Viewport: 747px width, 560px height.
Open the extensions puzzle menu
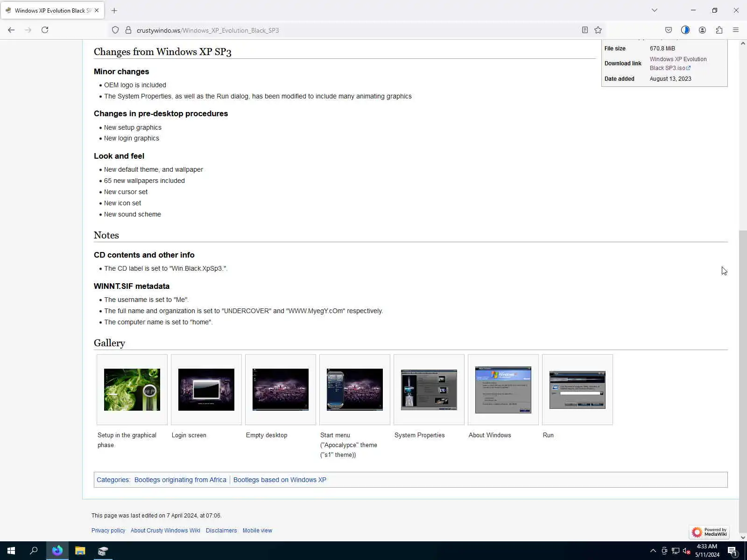coord(719,30)
